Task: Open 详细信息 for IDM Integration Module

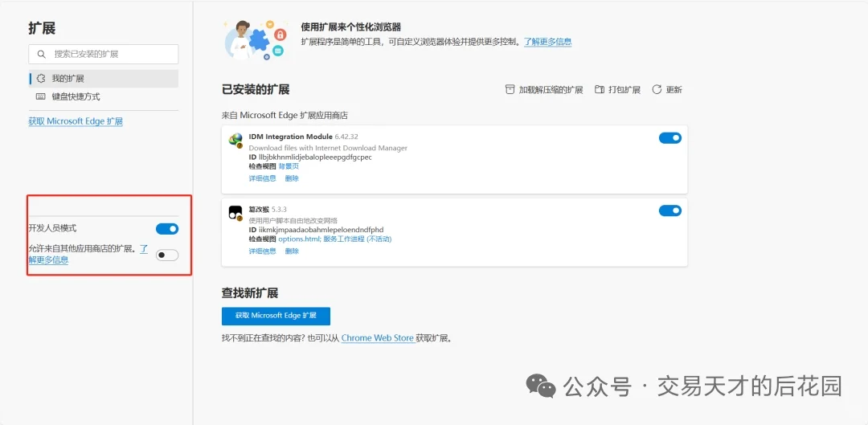Action: click(262, 178)
